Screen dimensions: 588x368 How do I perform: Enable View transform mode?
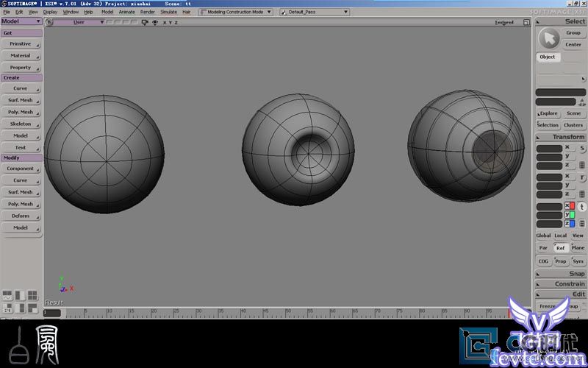click(578, 236)
